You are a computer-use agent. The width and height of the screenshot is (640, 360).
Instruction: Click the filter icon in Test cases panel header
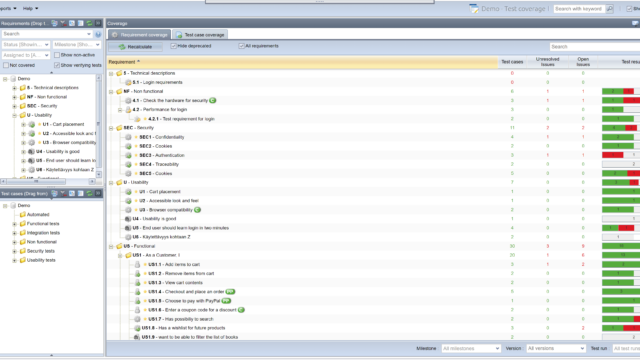pyautogui.click(x=63, y=193)
